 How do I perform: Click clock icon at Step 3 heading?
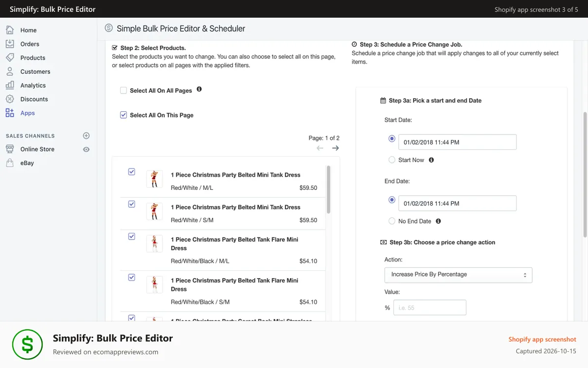[x=354, y=44]
